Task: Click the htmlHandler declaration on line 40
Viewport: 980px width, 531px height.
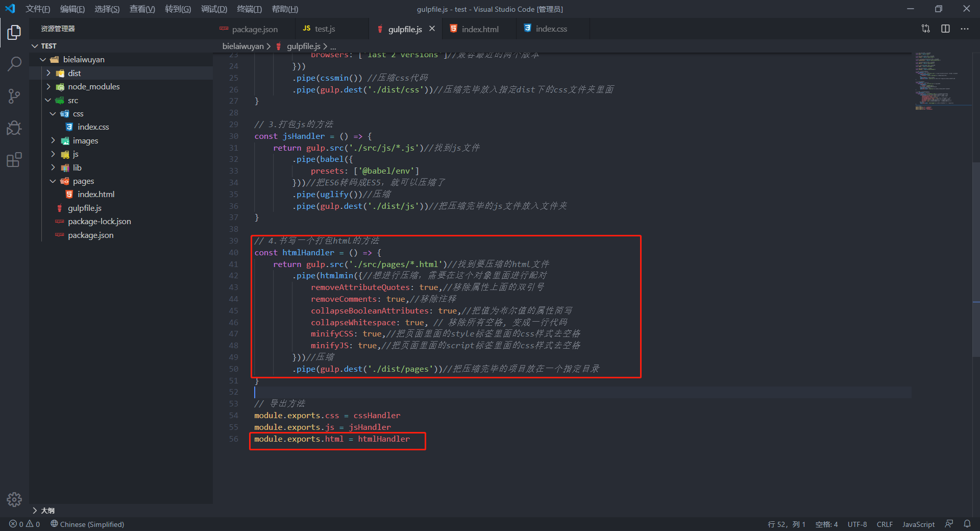Action: click(x=308, y=252)
